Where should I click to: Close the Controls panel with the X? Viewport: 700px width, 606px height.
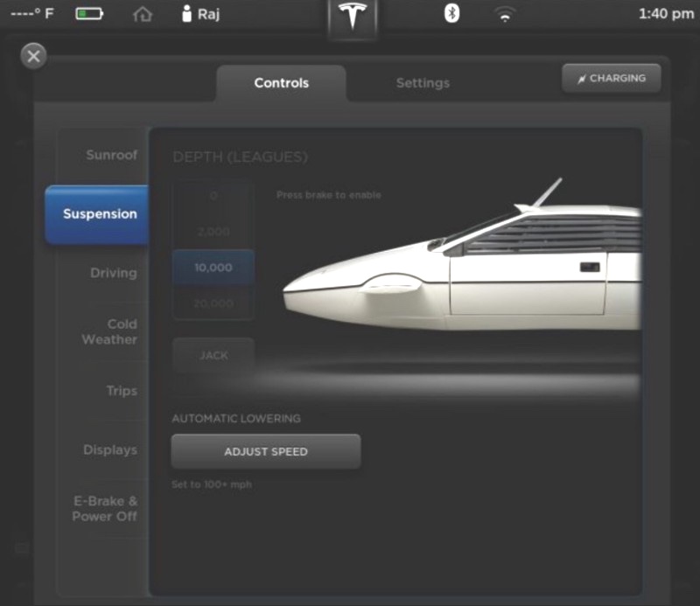(33, 56)
